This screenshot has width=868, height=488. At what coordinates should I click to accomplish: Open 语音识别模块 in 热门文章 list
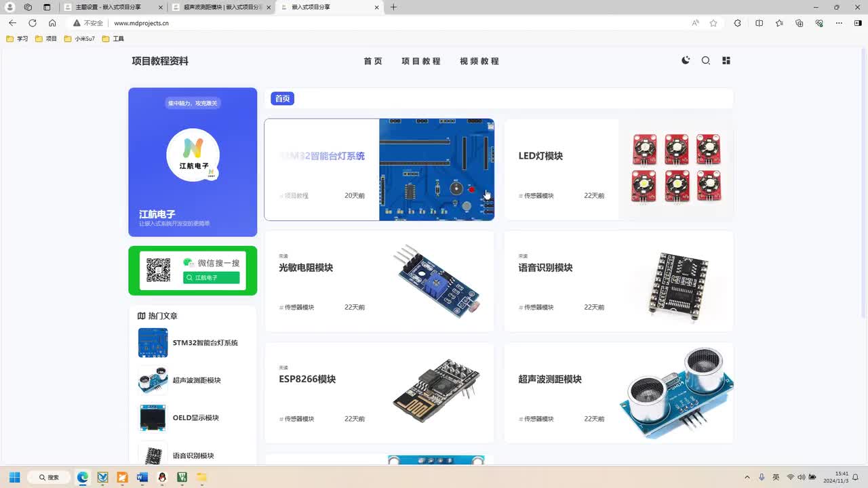193,456
